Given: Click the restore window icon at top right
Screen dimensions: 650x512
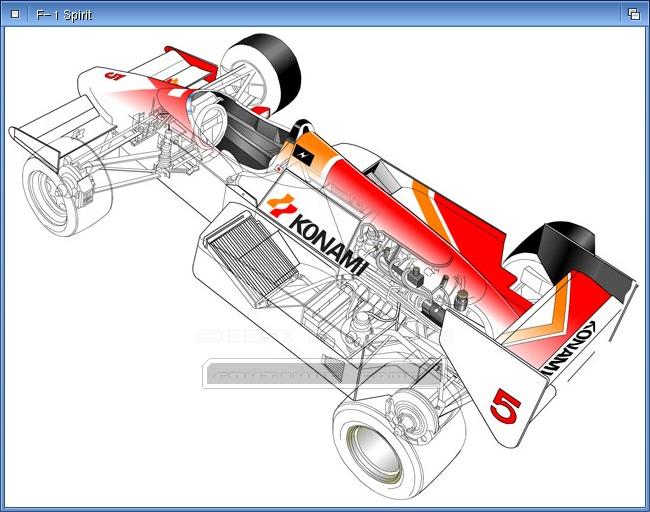Looking at the screenshot, I should tap(634, 14).
